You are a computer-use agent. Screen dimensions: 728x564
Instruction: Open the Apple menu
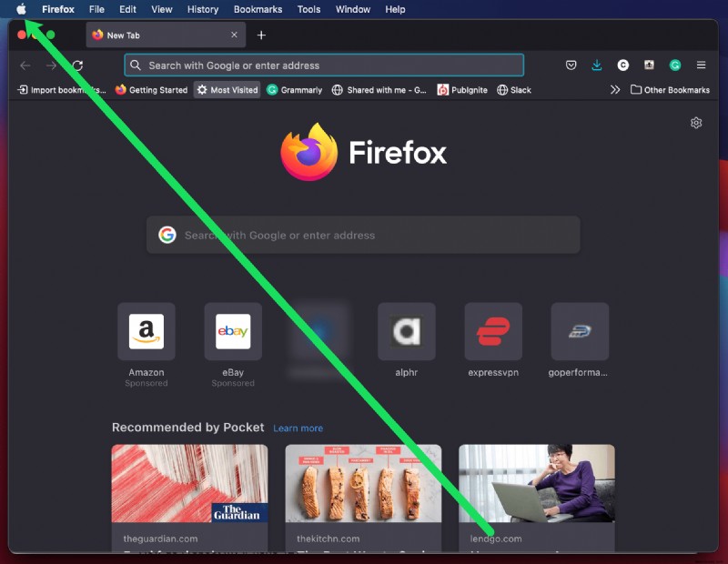[21, 9]
